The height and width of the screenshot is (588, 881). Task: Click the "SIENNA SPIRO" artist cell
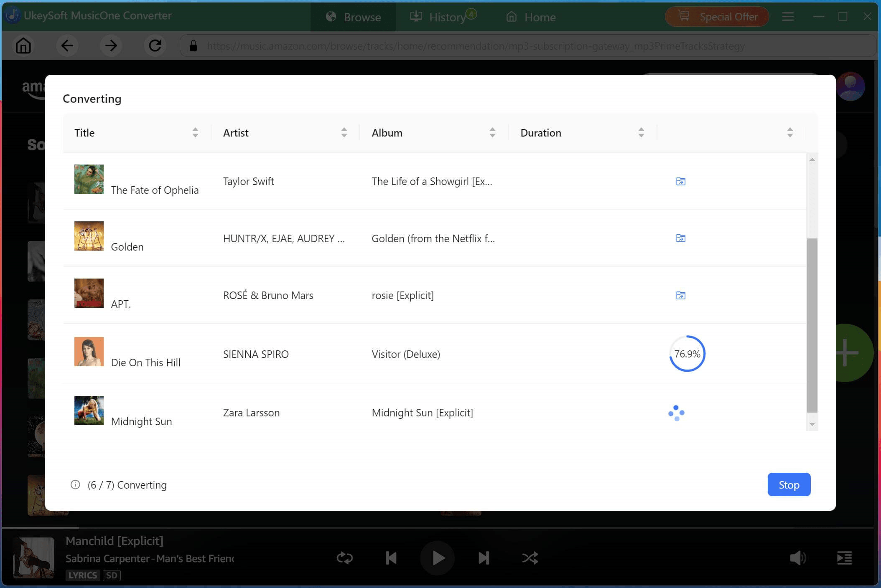pos(256,354)
